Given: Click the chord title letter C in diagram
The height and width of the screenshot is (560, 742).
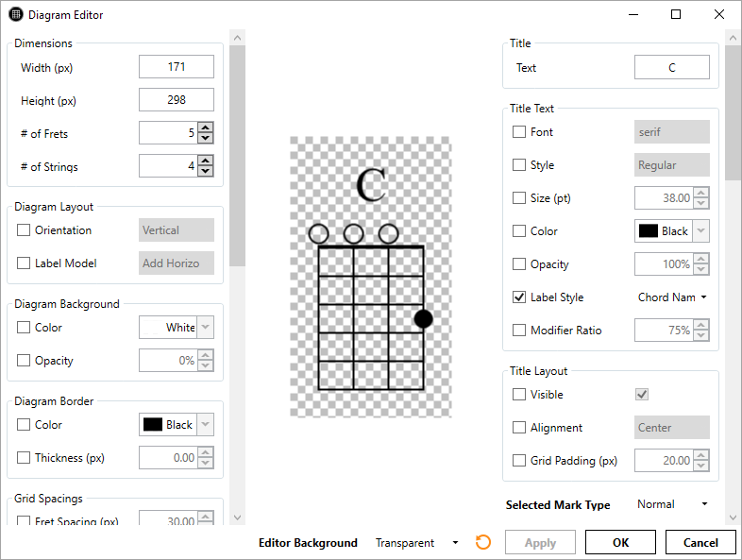Looking at the screenshot, I should 371,185.
